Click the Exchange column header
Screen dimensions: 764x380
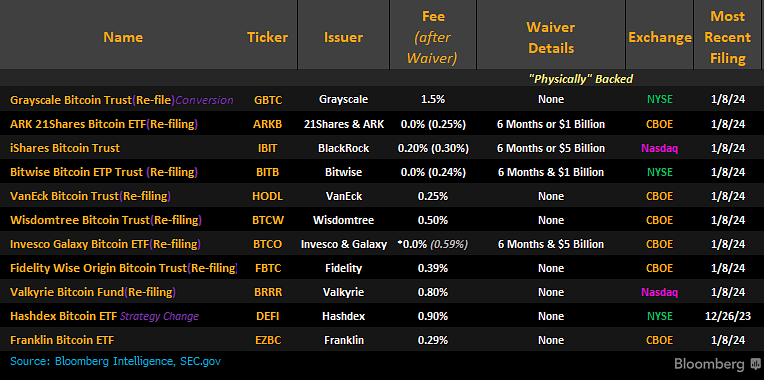[x=660, y=38]
